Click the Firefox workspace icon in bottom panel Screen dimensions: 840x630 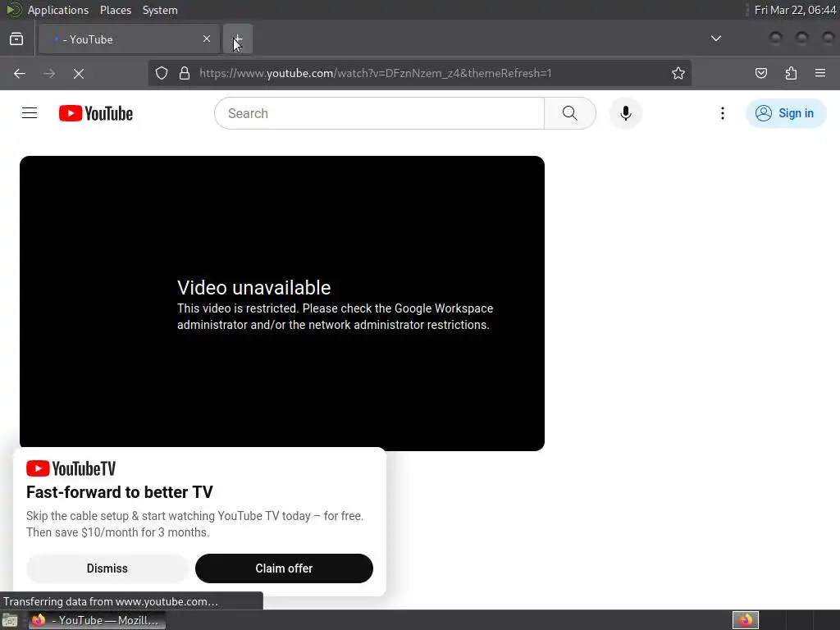point(746,620)
